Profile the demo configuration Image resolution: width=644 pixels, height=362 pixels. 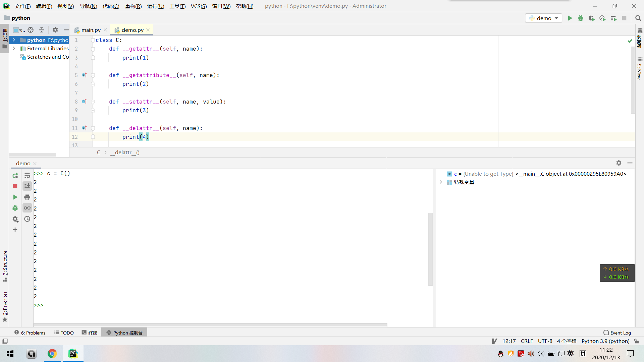point(602,18)
